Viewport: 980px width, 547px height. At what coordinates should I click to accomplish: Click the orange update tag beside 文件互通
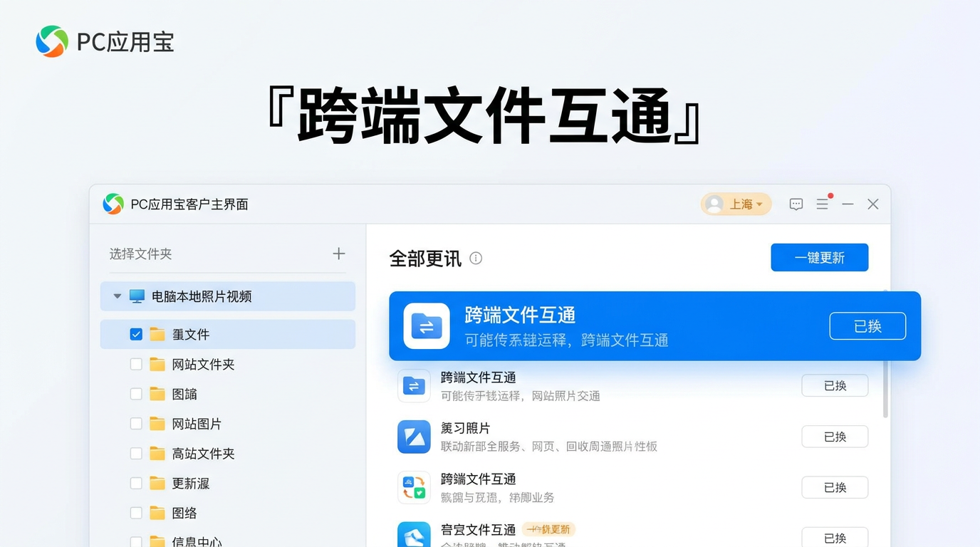point(548,529)
